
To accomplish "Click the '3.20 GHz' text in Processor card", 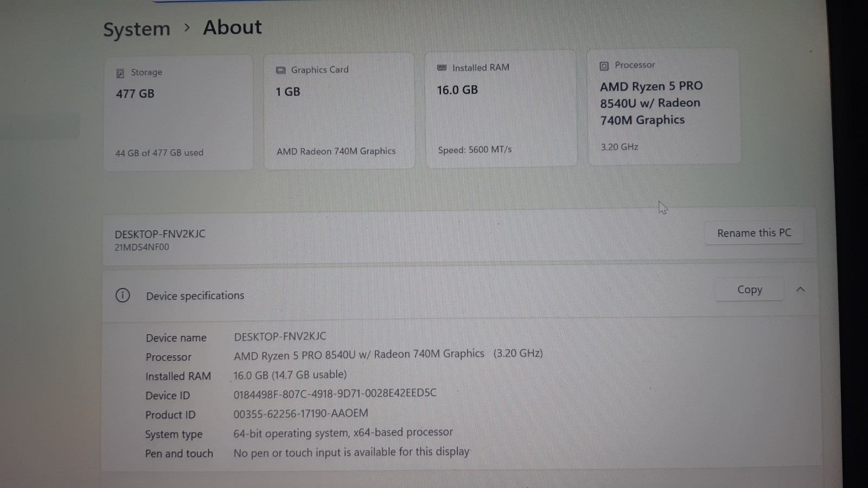I will 620,147.
